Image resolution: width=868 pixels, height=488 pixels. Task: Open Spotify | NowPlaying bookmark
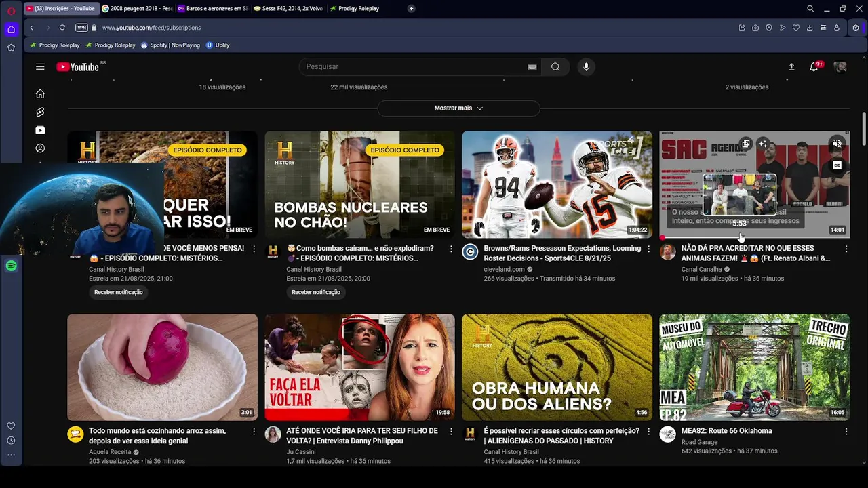tap(170, 45)
